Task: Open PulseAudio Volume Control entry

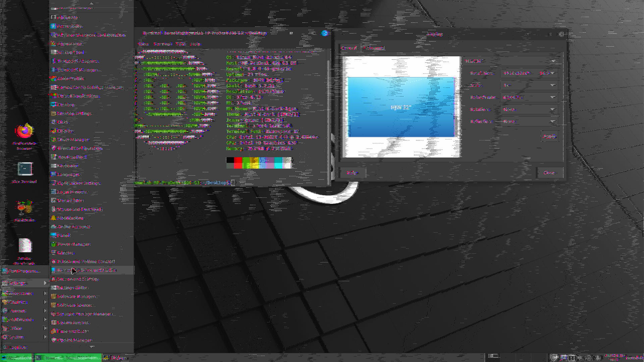Action: (91, 261)
